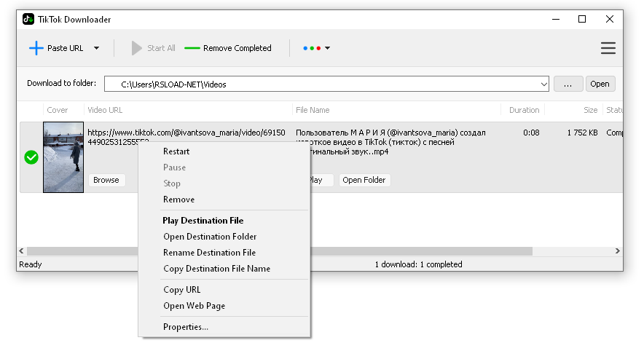This screenshot has width=644, height=351.
Task: Sort by the Duration column header
Action: coord(524,110)
